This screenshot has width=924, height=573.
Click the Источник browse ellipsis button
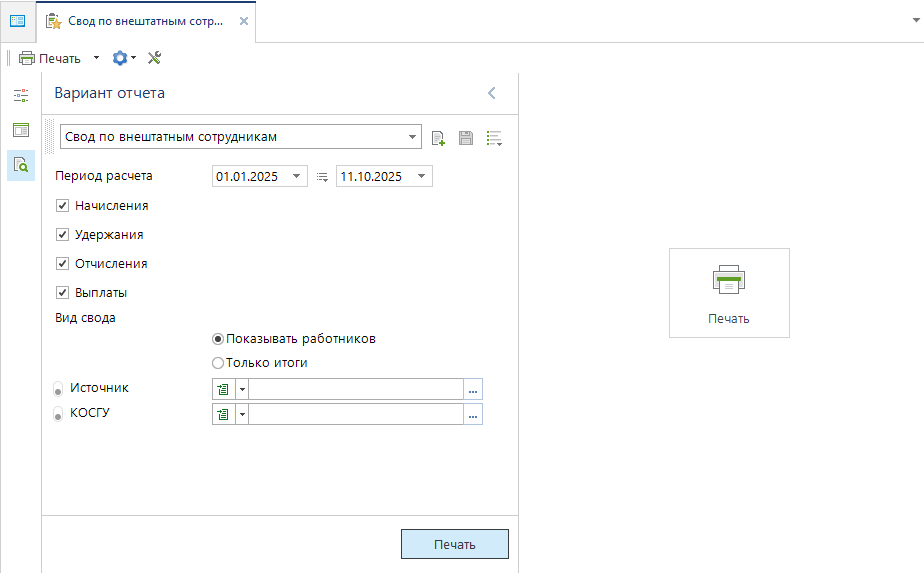(473, 390)
